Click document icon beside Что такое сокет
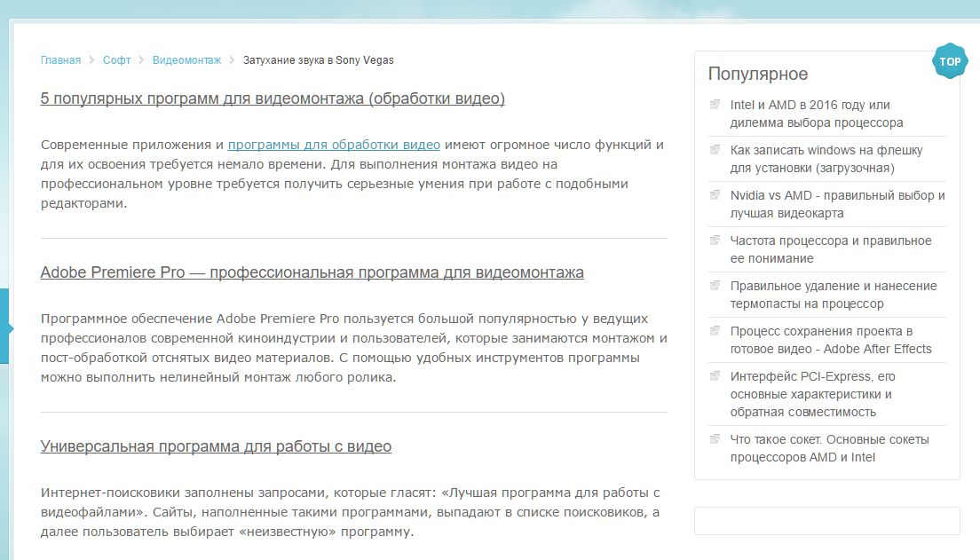 (x=715, y=439)
